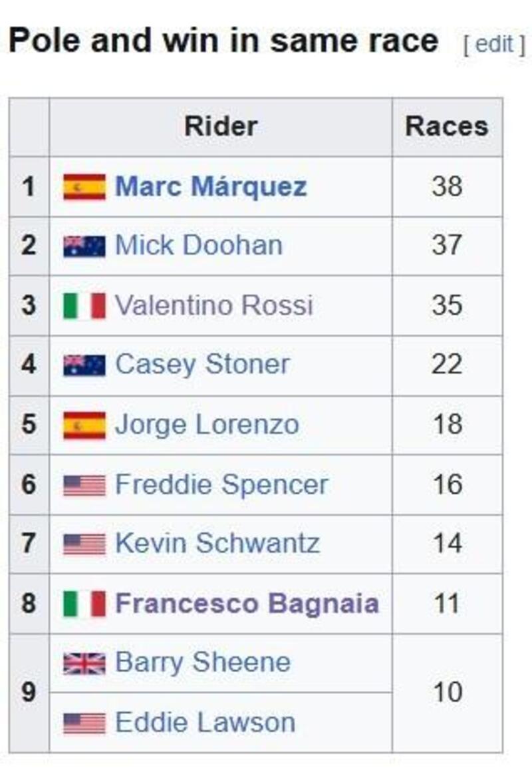The width and height of the screenshot is (532, 772).
Task: Click the UK flag beside Barry Sheene
Action: 84,663
